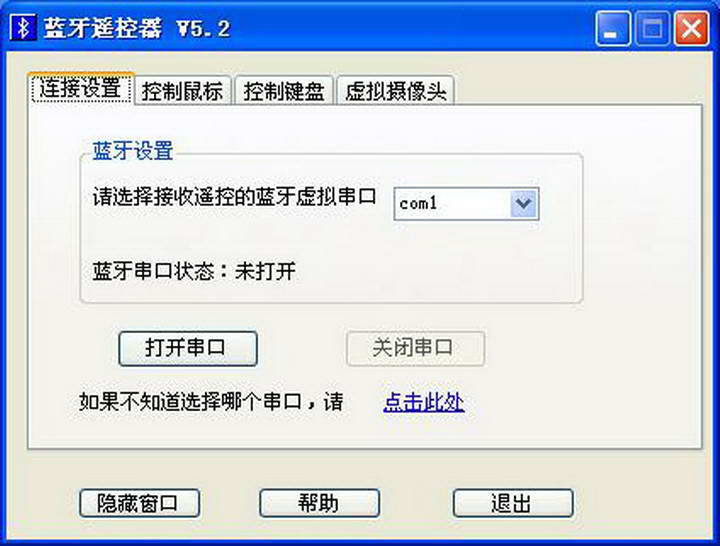Open the 控制鼠标 tab

[182, 90]
